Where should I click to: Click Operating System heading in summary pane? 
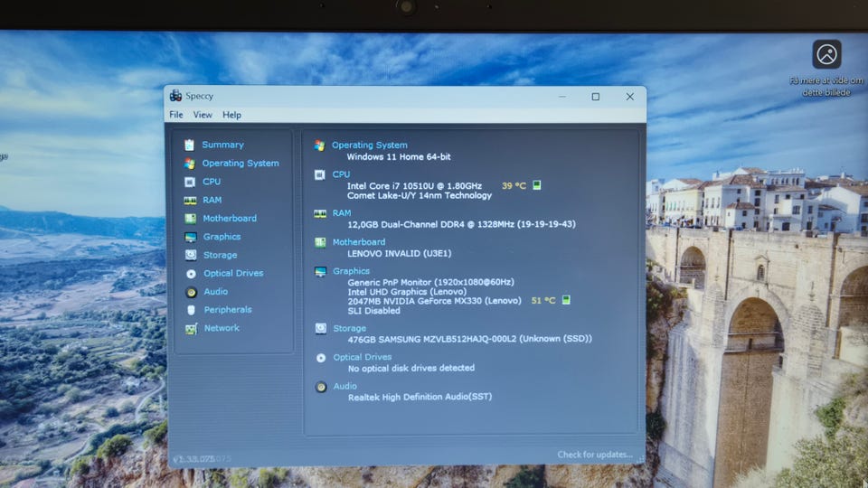point(370,145)
